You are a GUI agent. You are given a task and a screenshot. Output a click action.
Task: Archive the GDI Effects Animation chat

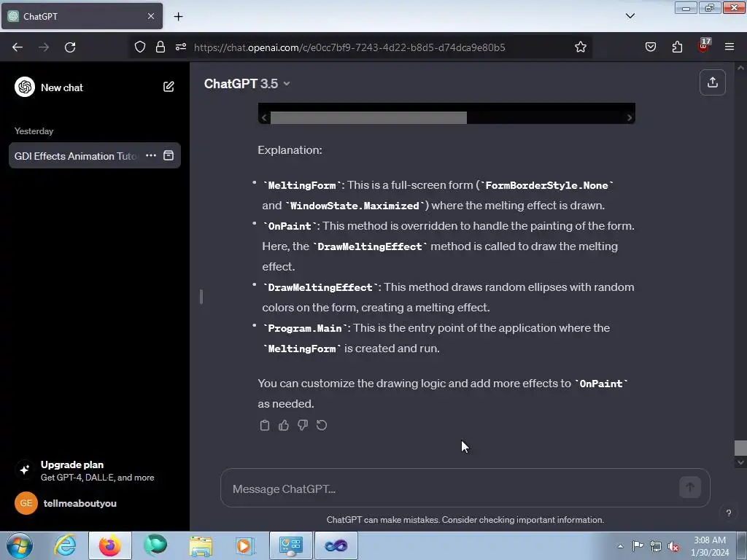pyautogui.click(x=169, y=155)
